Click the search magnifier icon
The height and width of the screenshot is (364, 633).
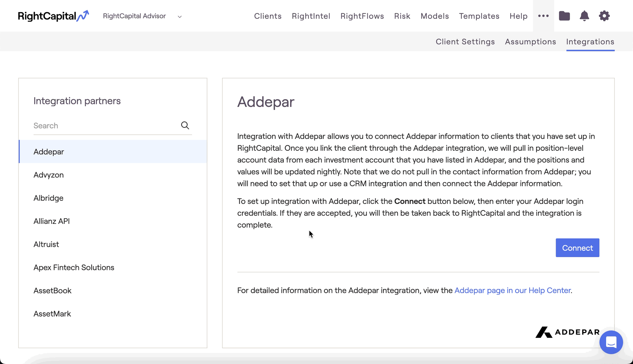point(185,126)
